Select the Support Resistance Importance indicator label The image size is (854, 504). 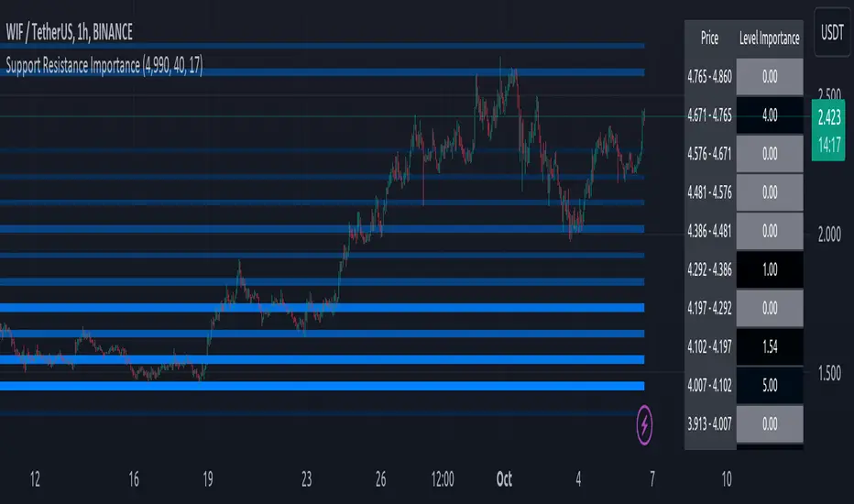(104, 66)
